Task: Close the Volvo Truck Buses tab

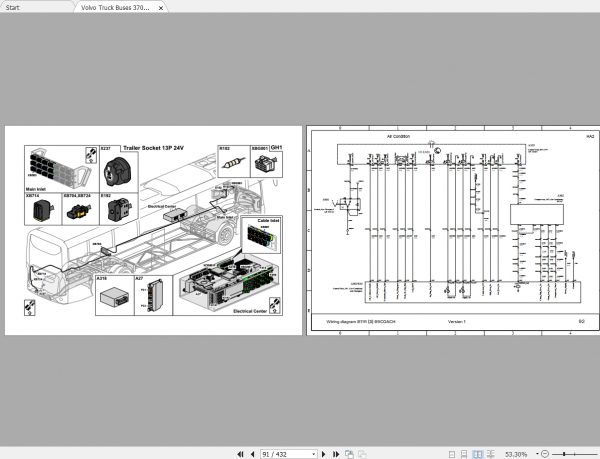Action: pyautogui.click(x=161, y=8)
